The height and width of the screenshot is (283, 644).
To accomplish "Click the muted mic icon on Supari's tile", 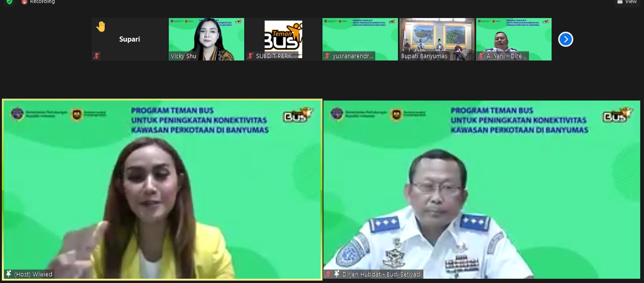I will [97, 56].
